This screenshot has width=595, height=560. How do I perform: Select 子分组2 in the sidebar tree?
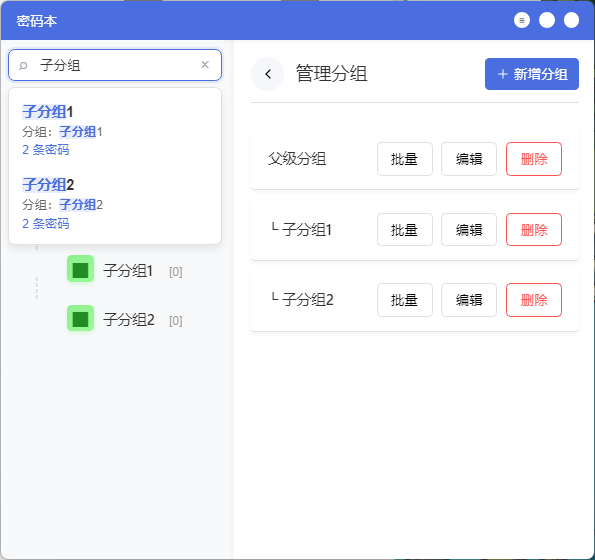coord(129,320)
